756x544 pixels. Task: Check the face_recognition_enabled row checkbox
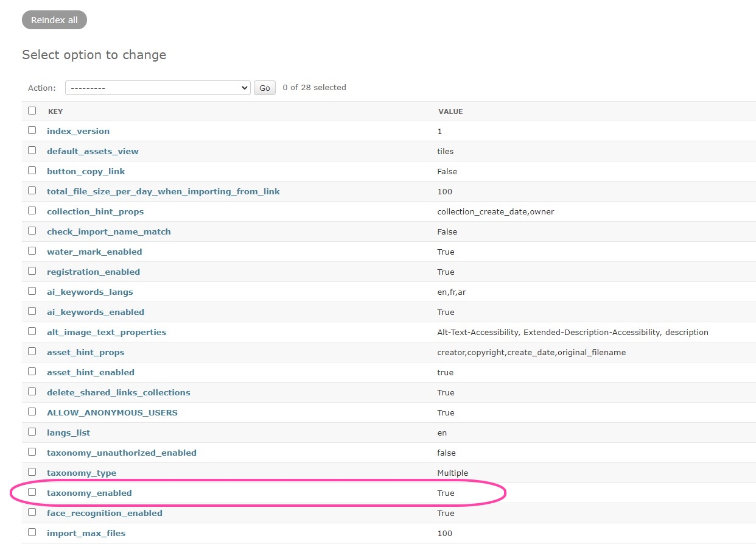tap(32, 512)
